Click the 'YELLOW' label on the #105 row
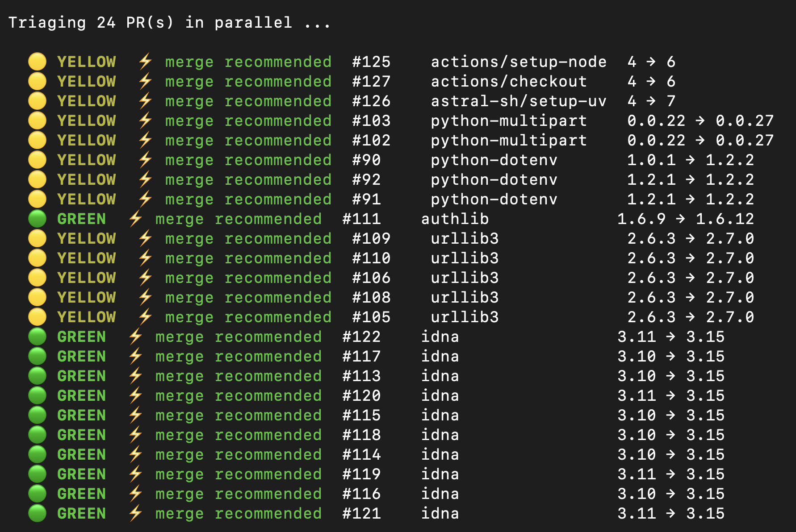Viewport: 796px width, 532px height. coord(86,317)
